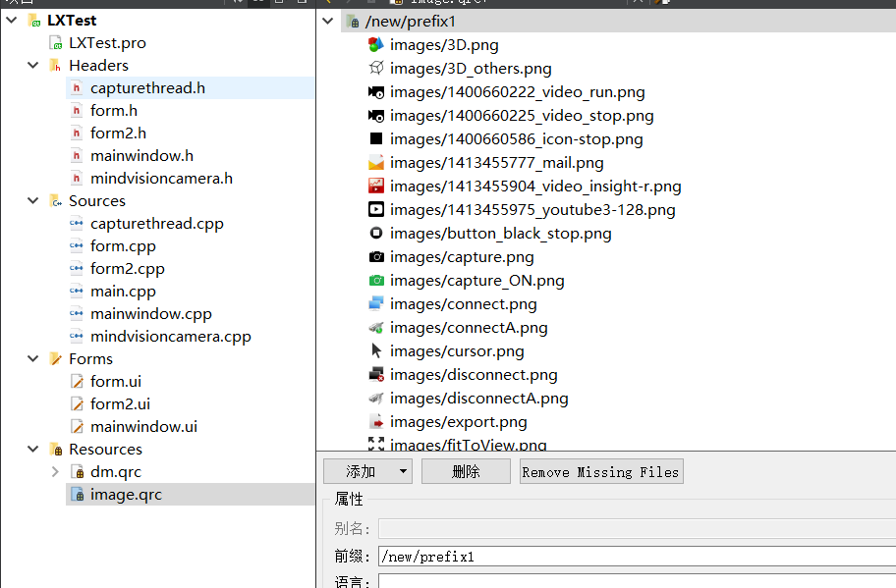Select the cursor.png arrow icon
This screenshot has width=896, height=588.
pos(376,351)
